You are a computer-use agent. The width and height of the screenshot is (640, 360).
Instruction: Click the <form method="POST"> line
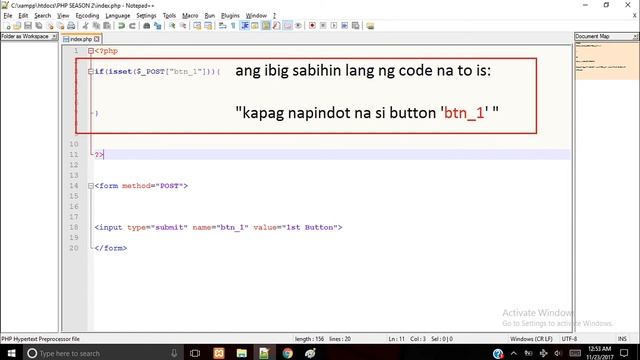click(141, 186)
